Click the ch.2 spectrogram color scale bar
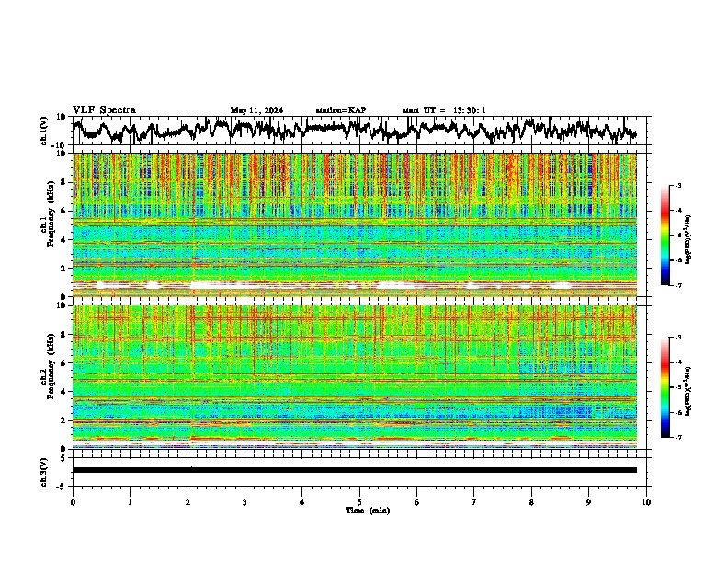 coord(665,387)
